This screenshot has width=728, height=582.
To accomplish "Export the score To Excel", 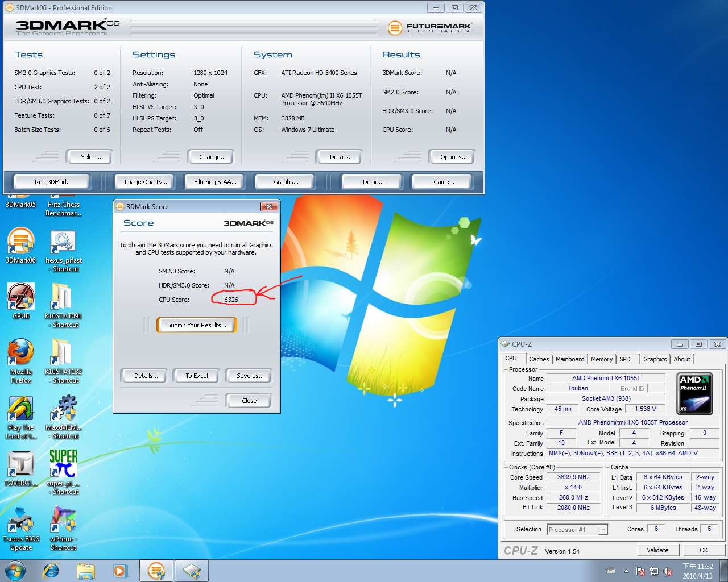I will tap(197, 376).
